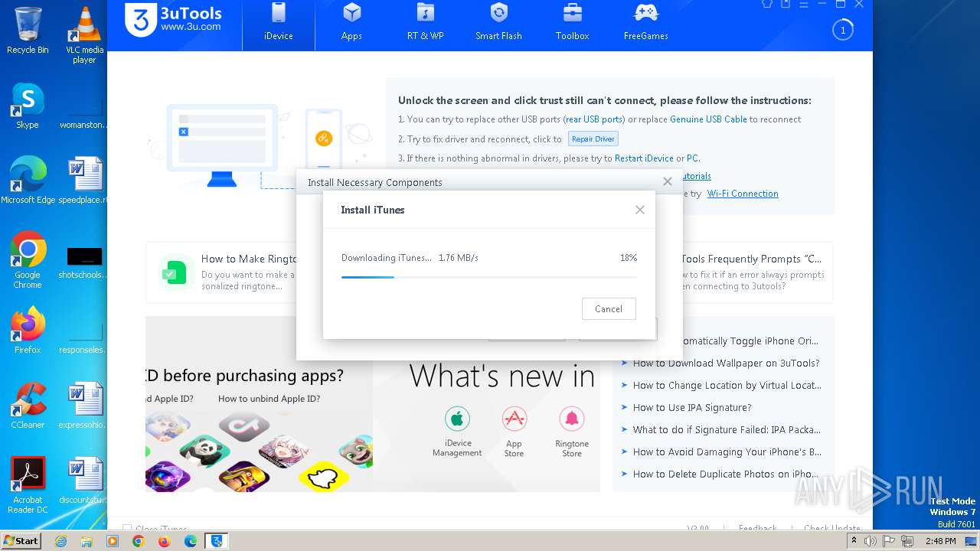Open the RT & WP tab
Screen dimensions: 980x551
click(425, 23)
